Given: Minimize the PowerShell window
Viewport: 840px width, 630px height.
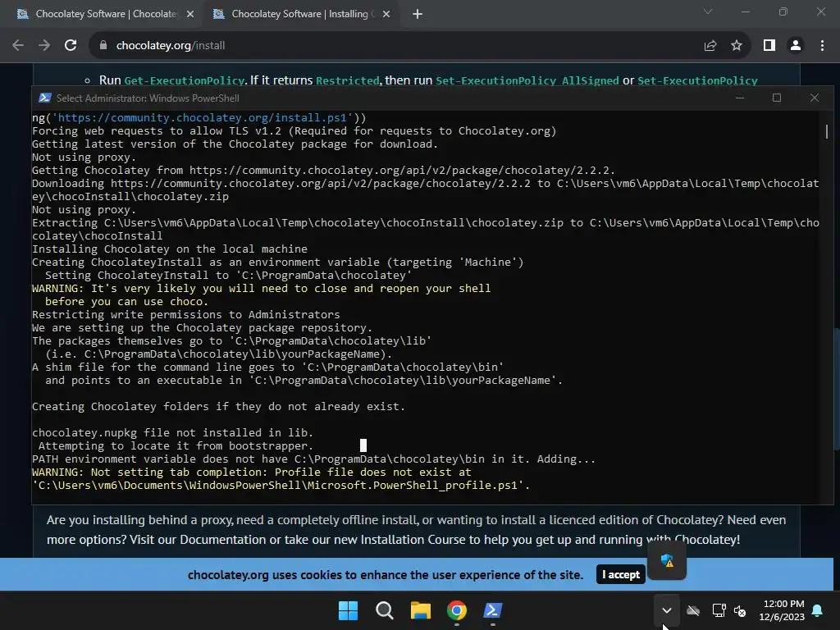Looking at the screenshot, I should (740, 98).
